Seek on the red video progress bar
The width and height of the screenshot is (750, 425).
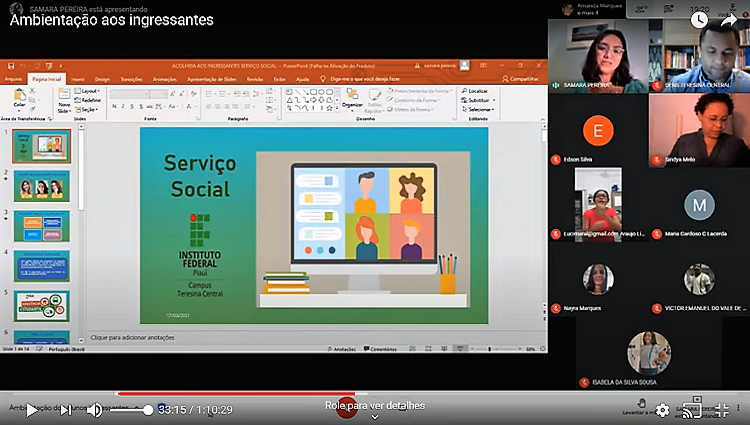tap(237, 394)
